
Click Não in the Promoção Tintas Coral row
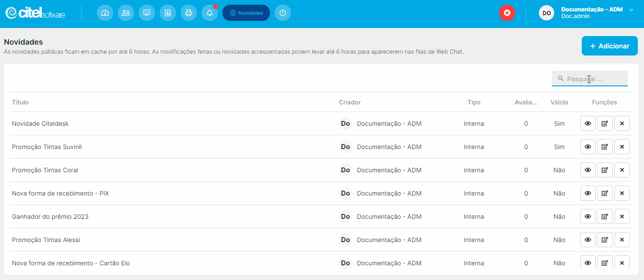(x=559, y=170)
